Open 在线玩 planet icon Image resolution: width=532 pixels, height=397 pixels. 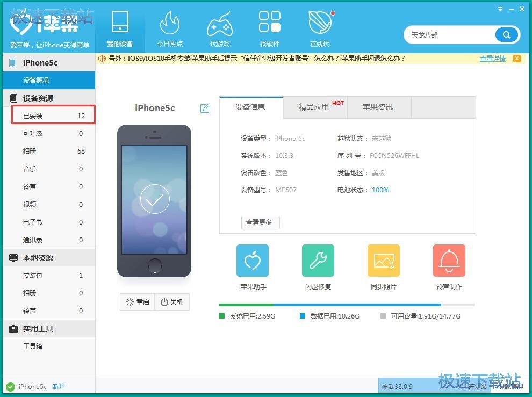point(320,21)
